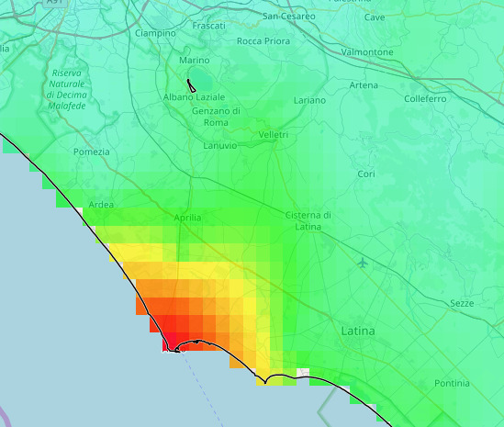
Task: Click the Ciampino town label
Action: 155,33
